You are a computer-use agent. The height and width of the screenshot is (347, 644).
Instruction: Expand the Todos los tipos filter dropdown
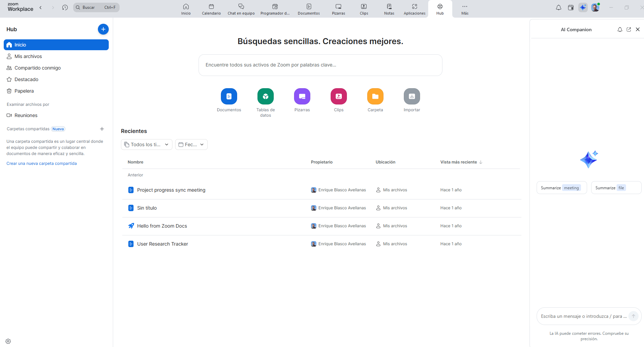pos(146,144)
